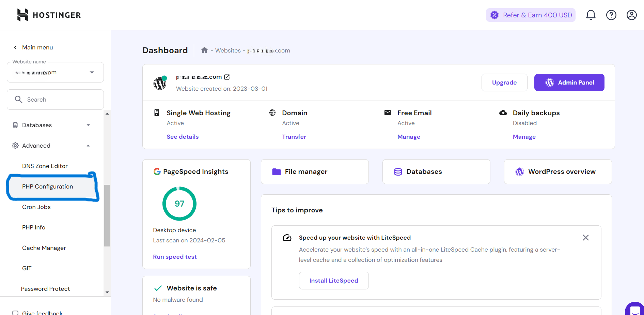Open PHP Info
Viewport: 644px width, 315px height.
[x=34, y=227]
